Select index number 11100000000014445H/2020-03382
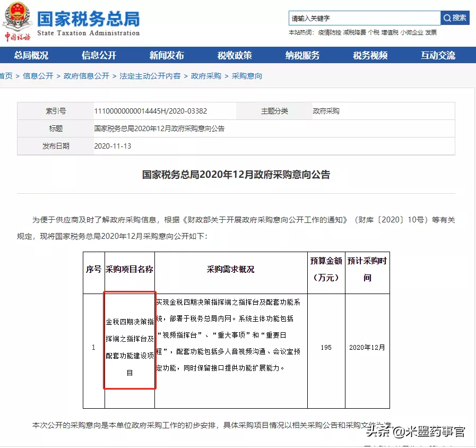The image size is (476, 448). click(151, 111)
